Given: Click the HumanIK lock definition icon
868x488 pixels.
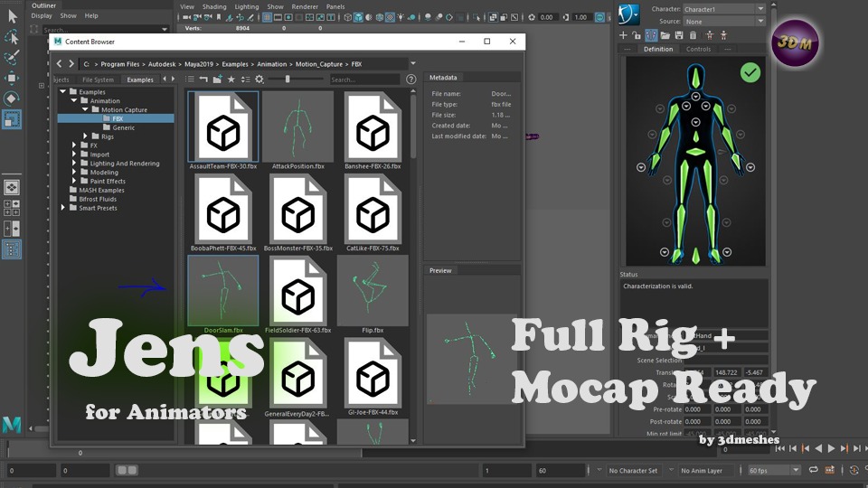Looking at the screenshot, I should tap(637, 35).
